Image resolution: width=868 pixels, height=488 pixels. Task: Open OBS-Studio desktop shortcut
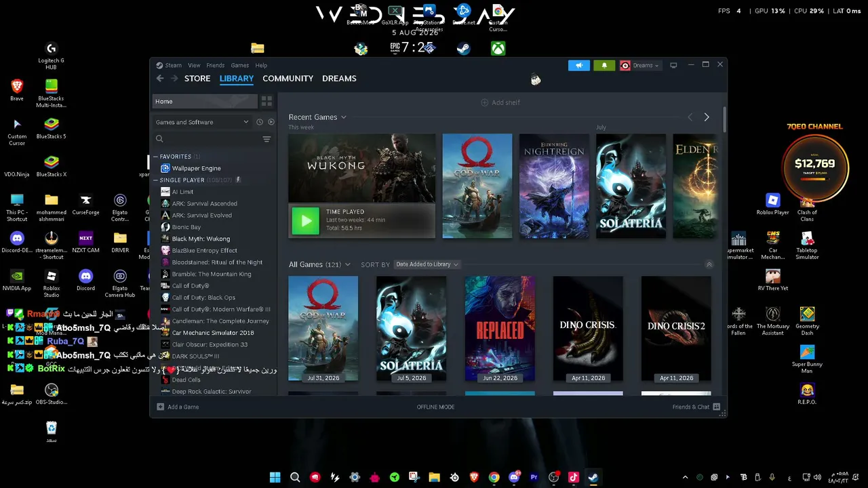52,394
